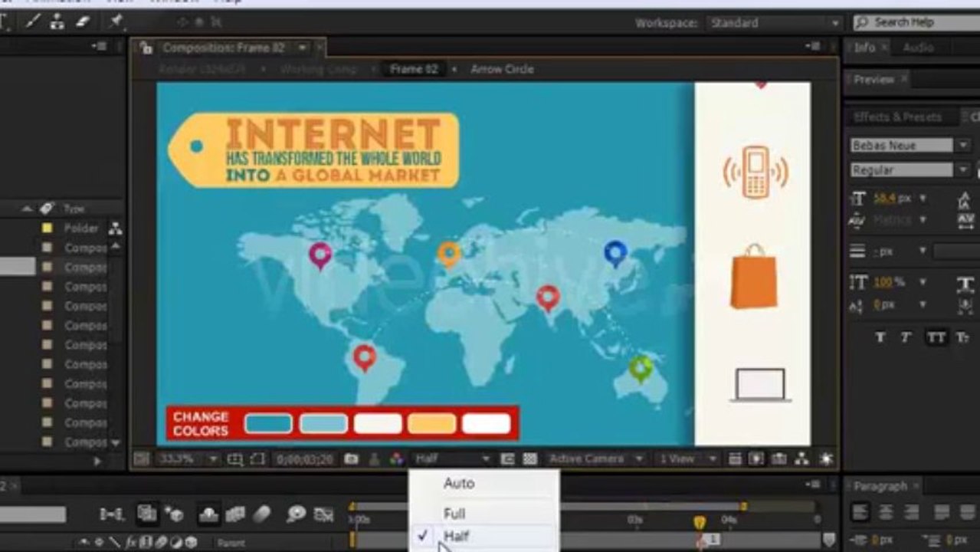This screenshot has height=552, width=980.
Task: Select the Eraser tool
Action: (83, 21)
